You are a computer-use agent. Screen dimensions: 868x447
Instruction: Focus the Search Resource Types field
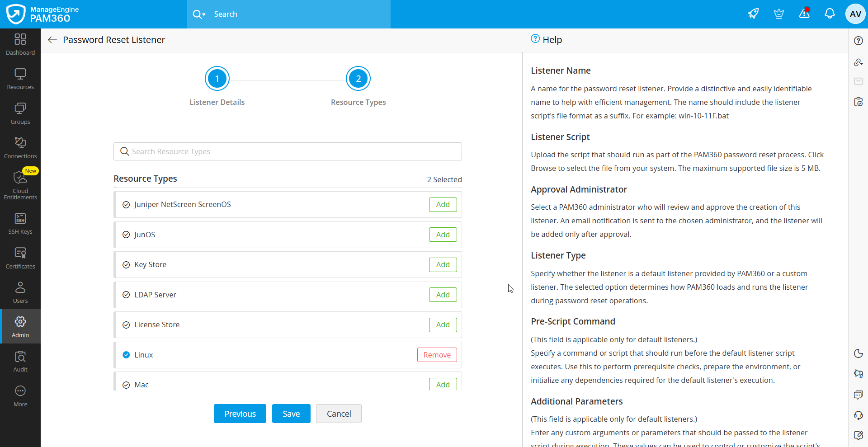(x=288, y=151)
